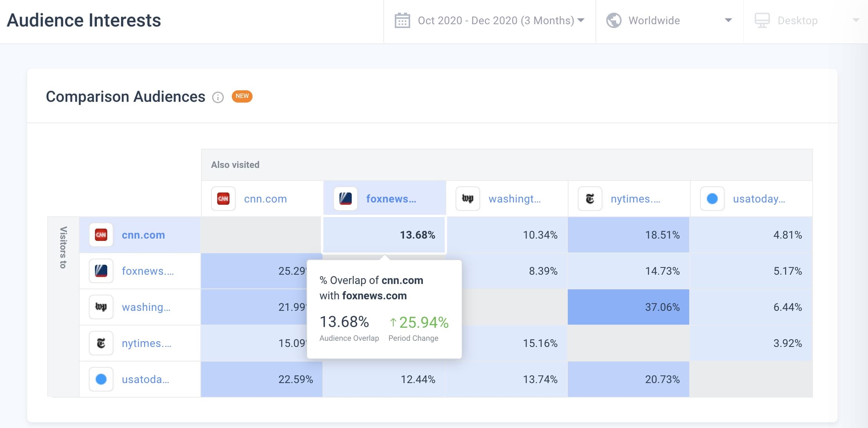Open foxnews link in column header
The image size is (868, 428).
(391, 199)
